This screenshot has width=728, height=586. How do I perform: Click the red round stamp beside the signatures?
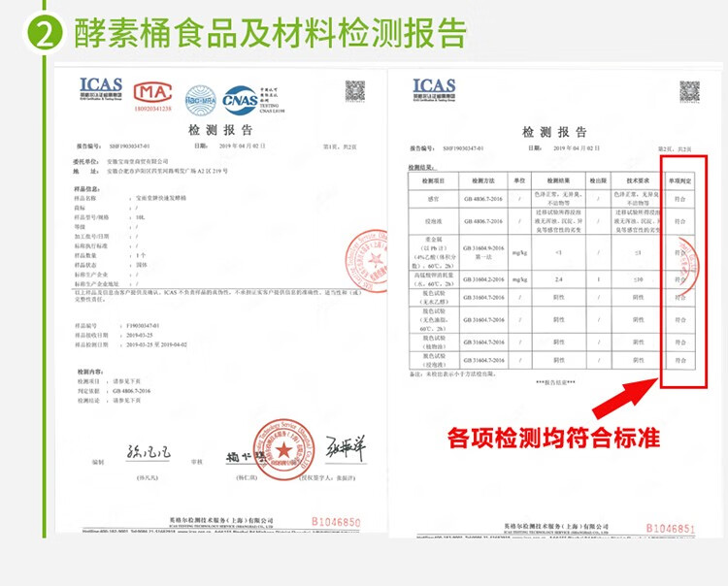283,449
